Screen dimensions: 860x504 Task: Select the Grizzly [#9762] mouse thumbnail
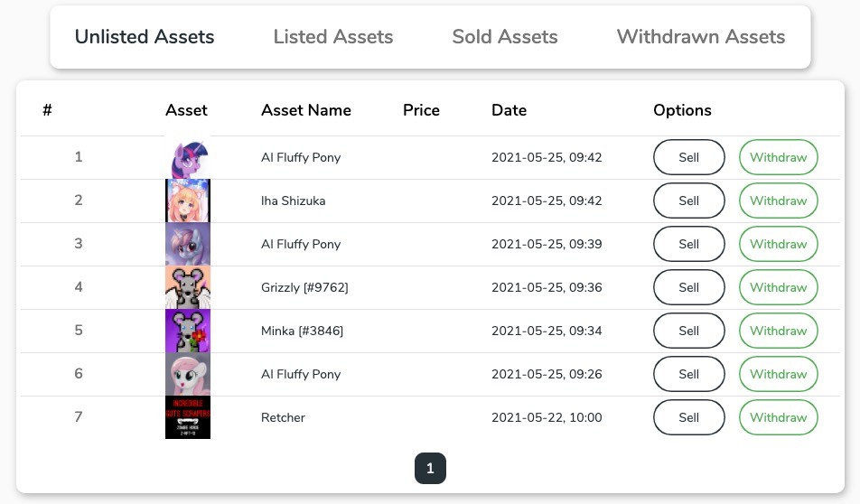(188, 287)
